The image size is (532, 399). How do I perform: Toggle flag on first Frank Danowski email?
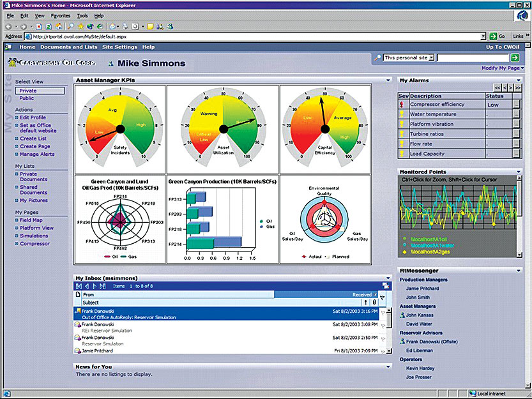[x=383, y=313]
